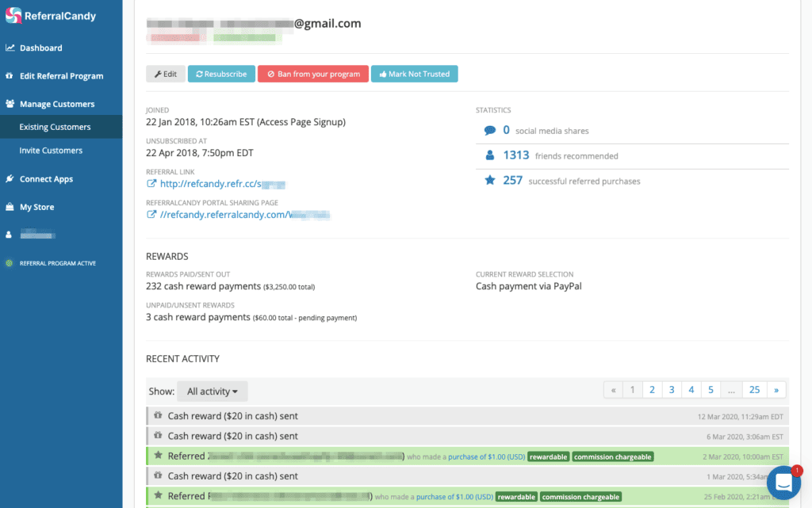Image resolution: width=812 pixels, height=508 pixels.
Task: Open purchase link in 25 Feb 2020 row
Action: click(454, 497)
